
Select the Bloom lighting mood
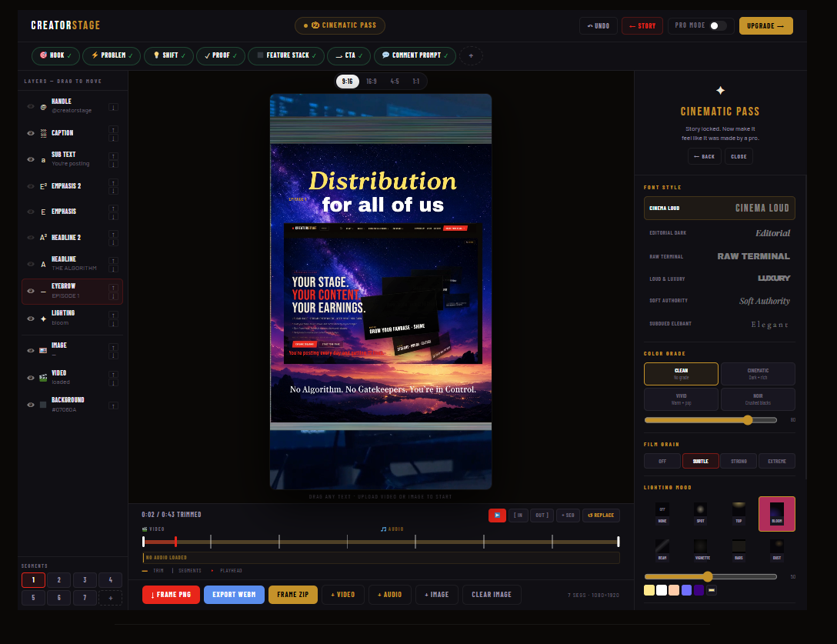777,514
